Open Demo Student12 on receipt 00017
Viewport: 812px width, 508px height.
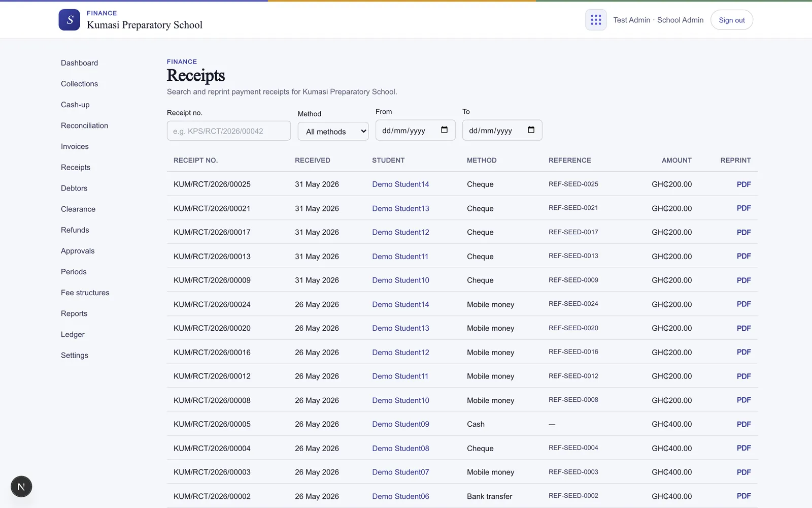click(x=400, y=232)
